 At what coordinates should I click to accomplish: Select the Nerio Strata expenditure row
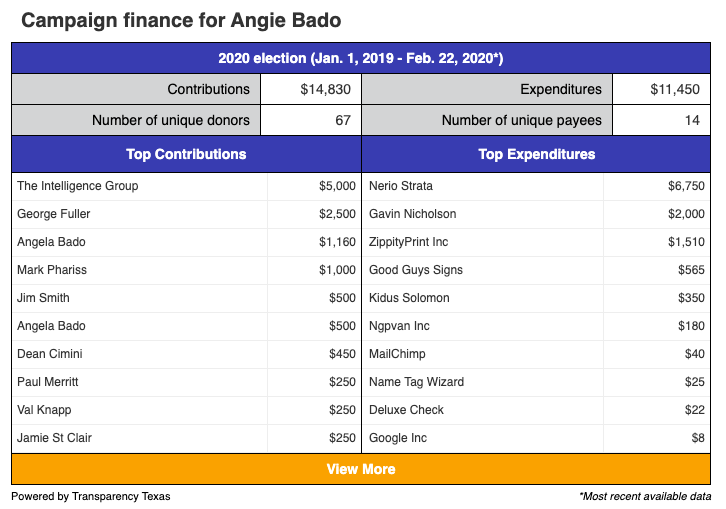(x=536, y=186)
